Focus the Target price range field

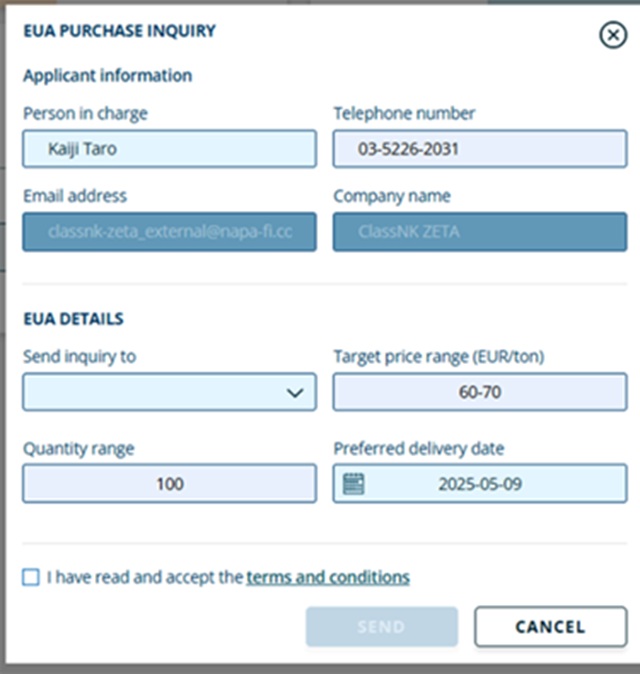[x=480, y=392]
